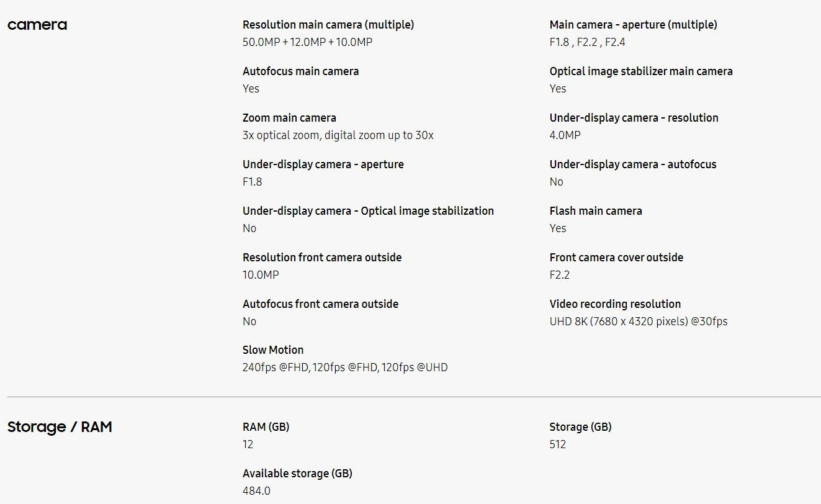Click the camera section heading
The height and width of the screenshot is (504, 821).
[37, 25]
